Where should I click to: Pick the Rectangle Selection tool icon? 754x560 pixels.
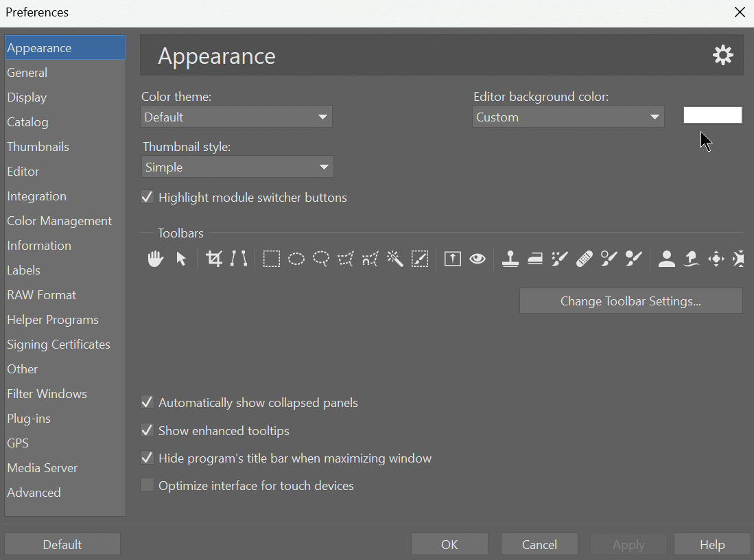272,259
